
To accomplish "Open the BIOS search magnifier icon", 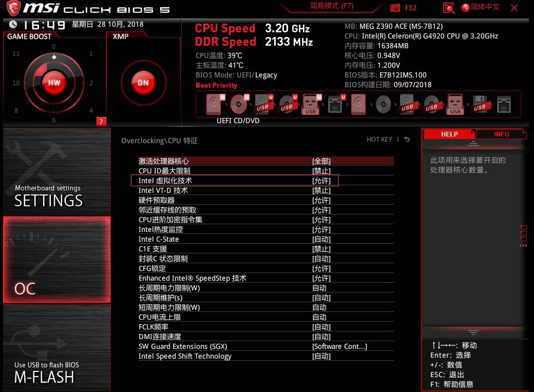I will 449,8.
